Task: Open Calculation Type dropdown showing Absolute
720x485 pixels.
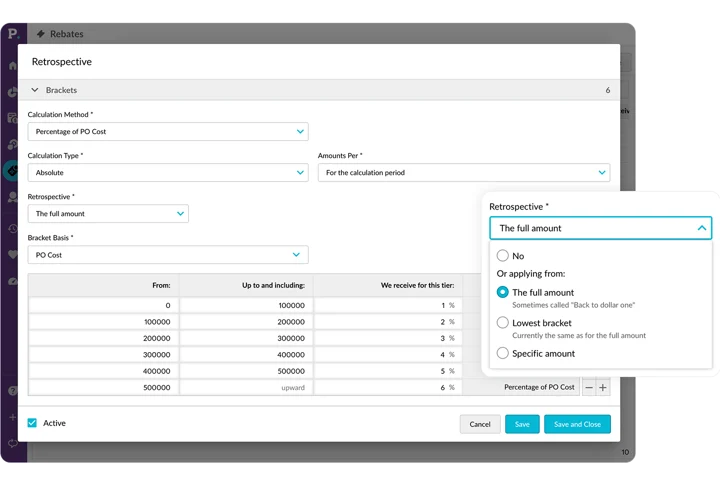Action: [168, 173]
